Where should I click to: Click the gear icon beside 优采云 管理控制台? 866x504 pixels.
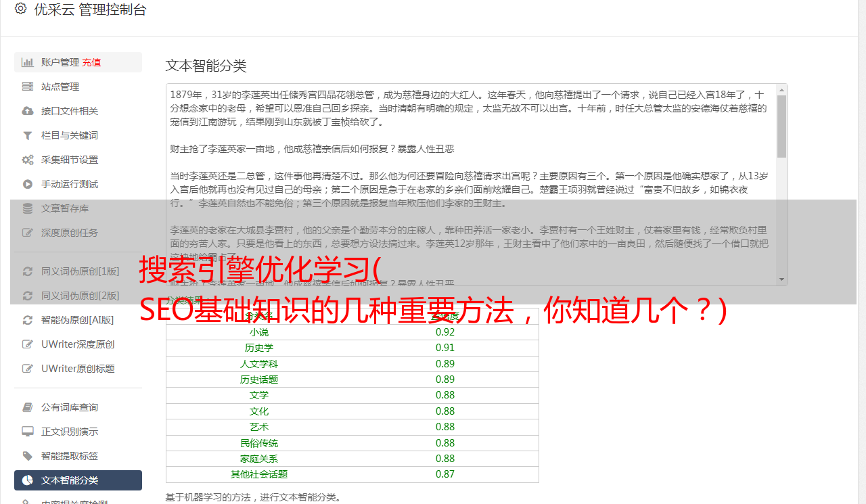(x=20, y=9)
